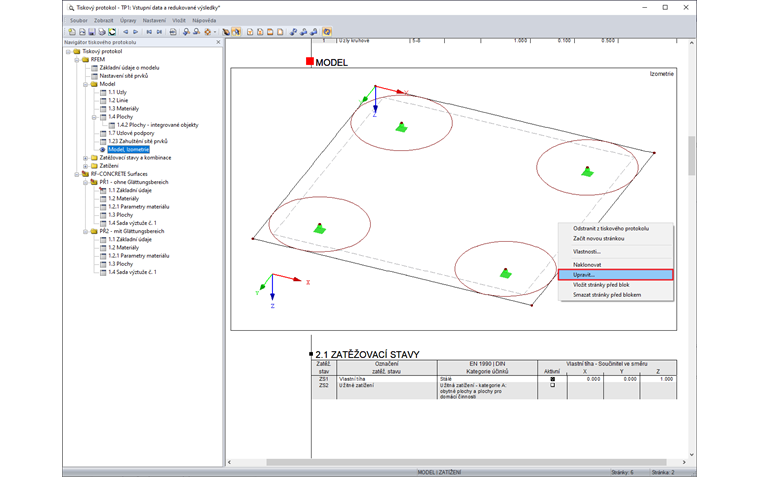Click scroll down arrow of report view
760x477 pixels.
click(691, 455)
